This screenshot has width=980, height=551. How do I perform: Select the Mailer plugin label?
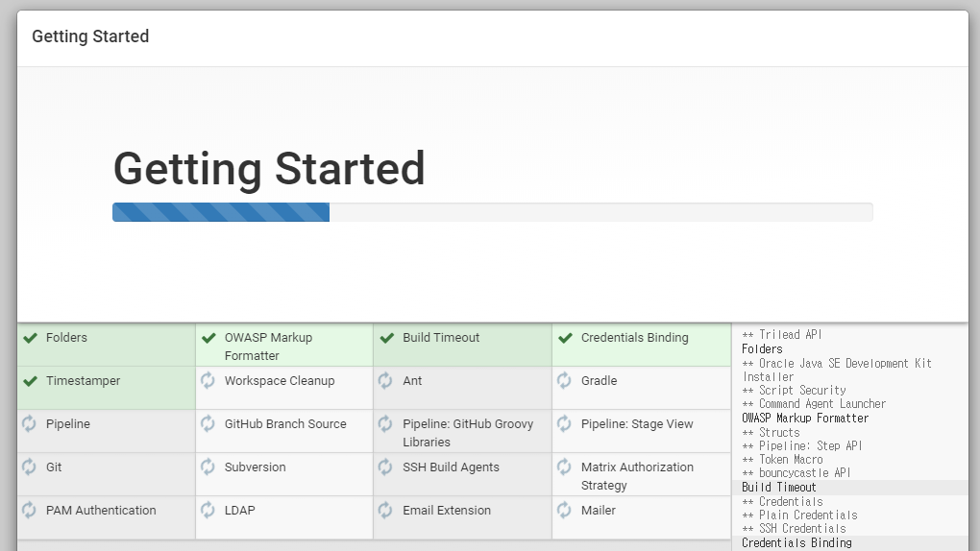coord(599,510)
